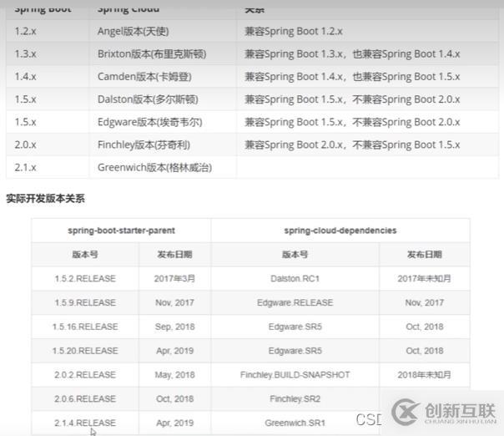Select the "2.0.6.RELEASE" cell
Viewport: 504px width, 436px height.
tap(85, 399)
